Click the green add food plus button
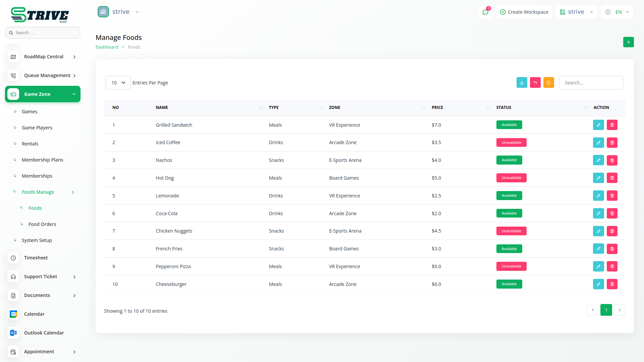The width and height of the screenshot is (644, 362). coord(628,42)
